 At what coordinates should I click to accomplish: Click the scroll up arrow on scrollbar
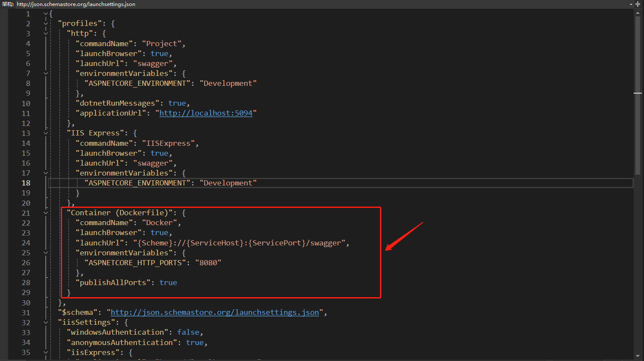(x=638, y=13)
